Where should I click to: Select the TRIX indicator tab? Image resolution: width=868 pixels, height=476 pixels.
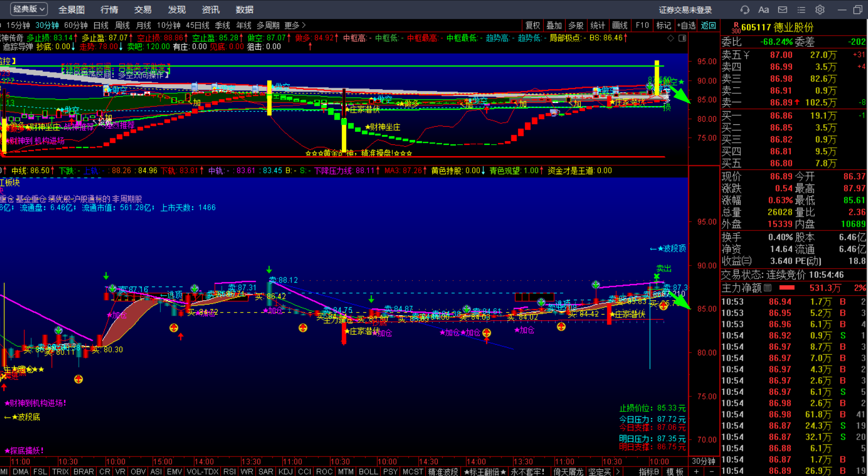point(60,471)
